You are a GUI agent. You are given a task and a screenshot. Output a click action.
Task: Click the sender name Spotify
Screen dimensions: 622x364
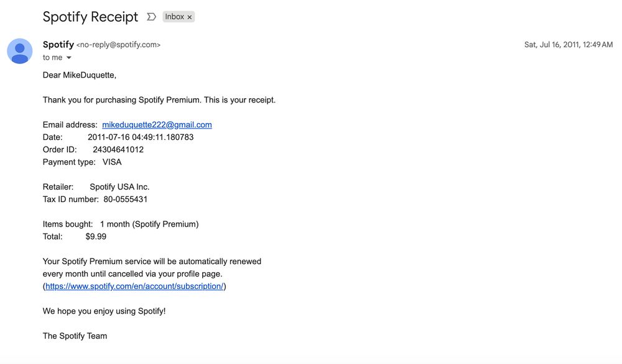tap(58, 44)
